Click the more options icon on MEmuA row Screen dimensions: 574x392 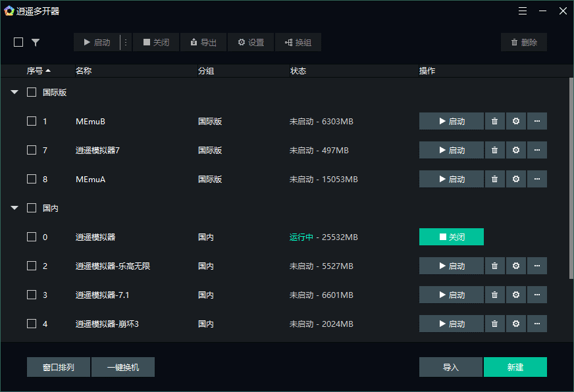click(x=537, y=179)
